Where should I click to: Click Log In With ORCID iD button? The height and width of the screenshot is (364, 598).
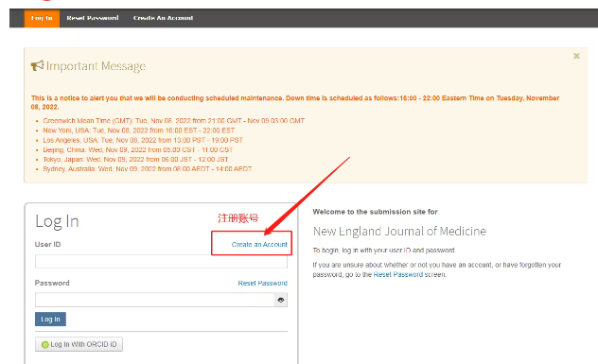(79, 344)
